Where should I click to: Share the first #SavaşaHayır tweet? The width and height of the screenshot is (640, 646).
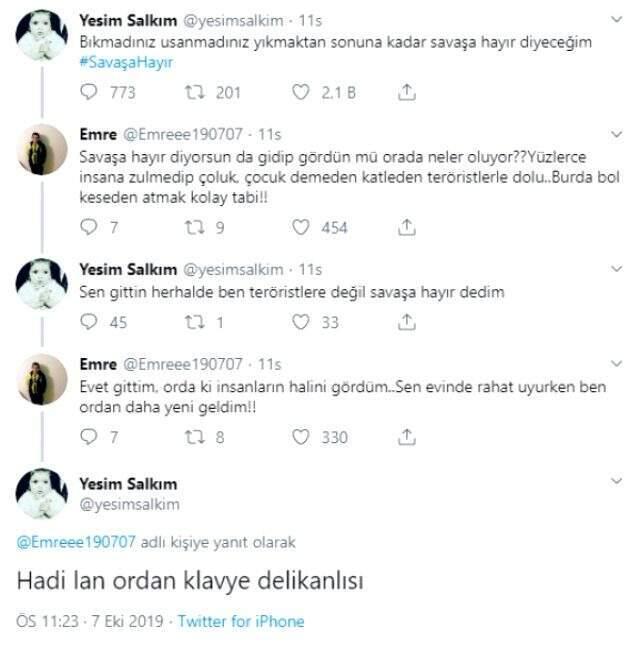[407, 92]
